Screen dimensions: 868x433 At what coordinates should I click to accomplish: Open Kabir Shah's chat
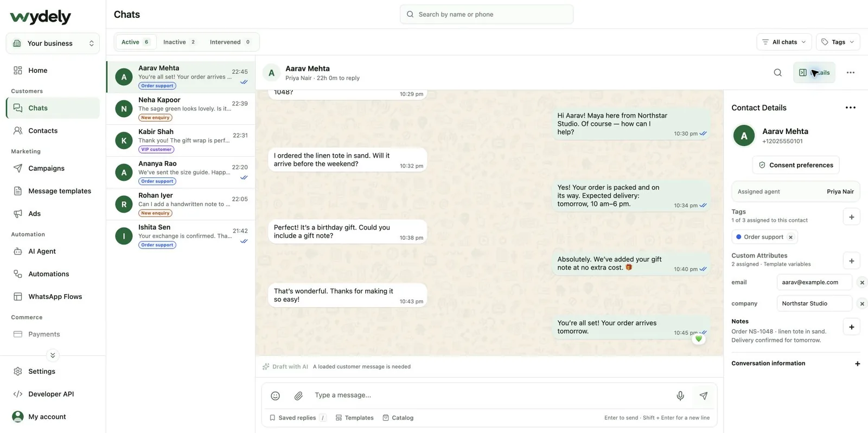(x=181, y=141)
